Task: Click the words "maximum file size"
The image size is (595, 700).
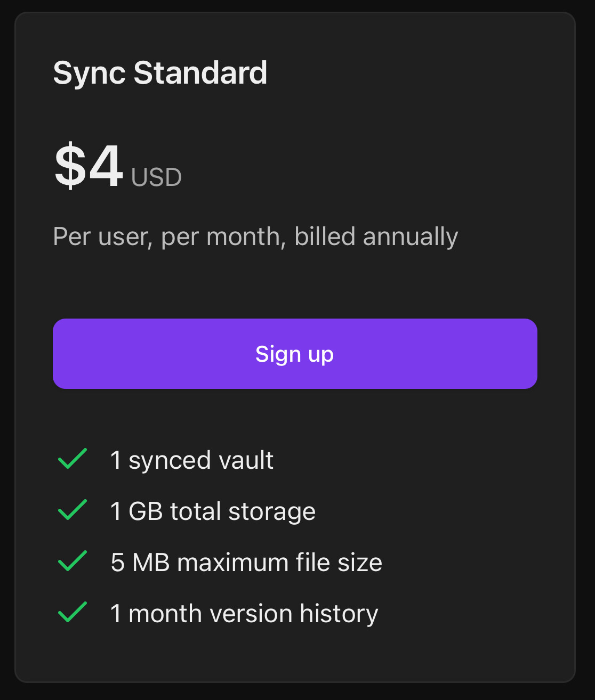Action: pos(280,563)
